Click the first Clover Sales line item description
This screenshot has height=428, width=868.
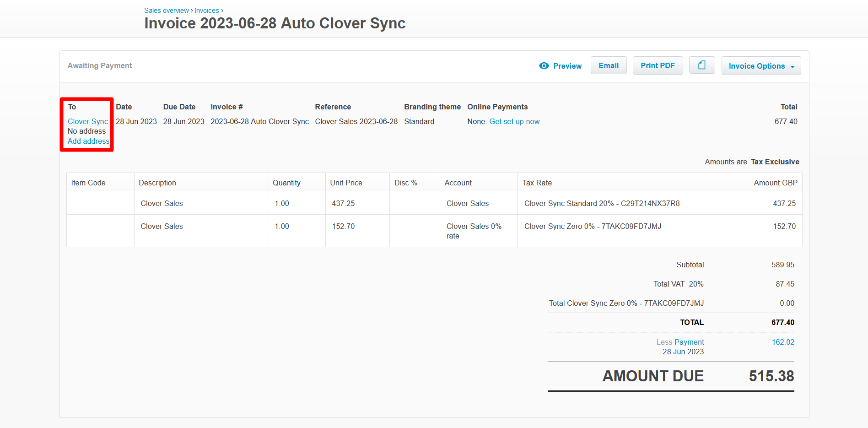[x=162, y=203]
